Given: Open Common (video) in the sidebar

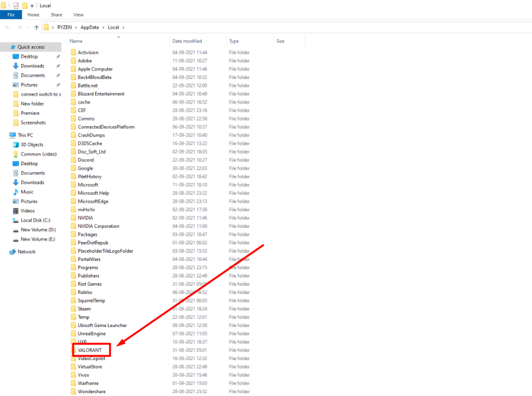Looking at the screenshot, I should (39, 154).
